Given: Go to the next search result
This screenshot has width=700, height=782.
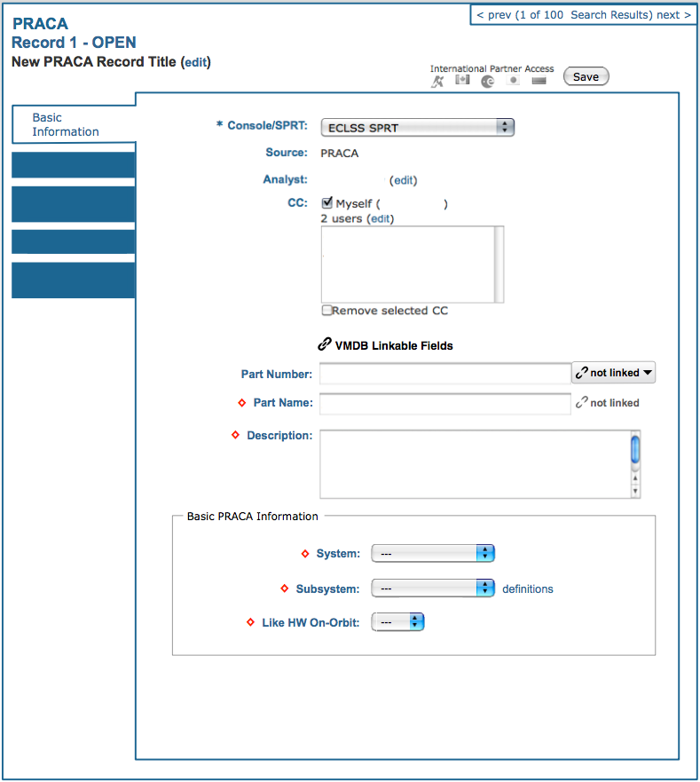Looking at the screenshot, I should (673, 15).
